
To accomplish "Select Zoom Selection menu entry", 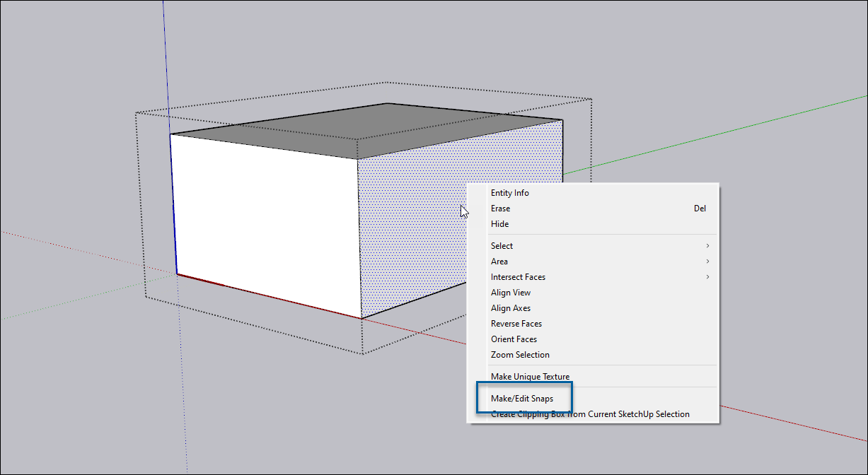I will (x=593, y=355).
